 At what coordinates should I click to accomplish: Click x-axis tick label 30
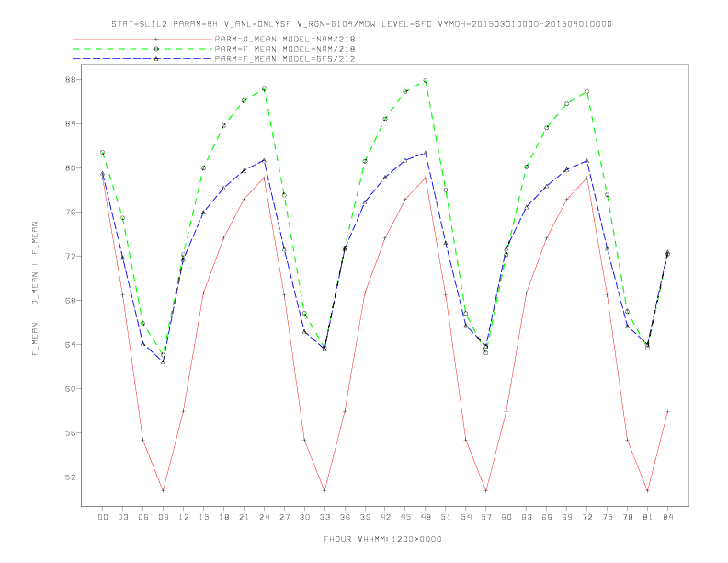point(304,517)
